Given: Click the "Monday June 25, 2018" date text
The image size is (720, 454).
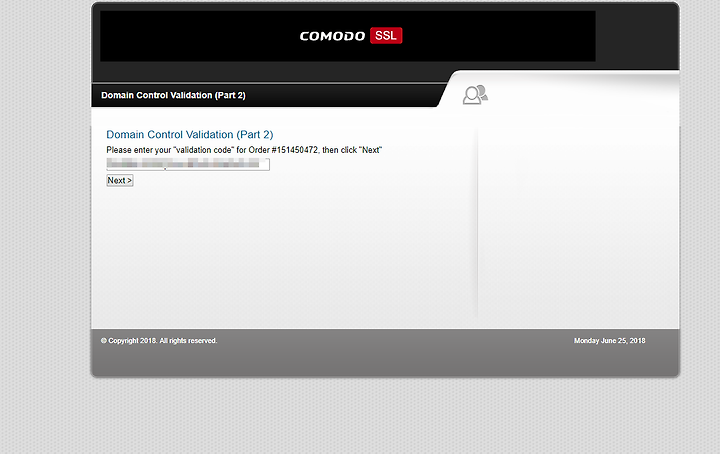Looking at the screenshot, I should 609,341.
